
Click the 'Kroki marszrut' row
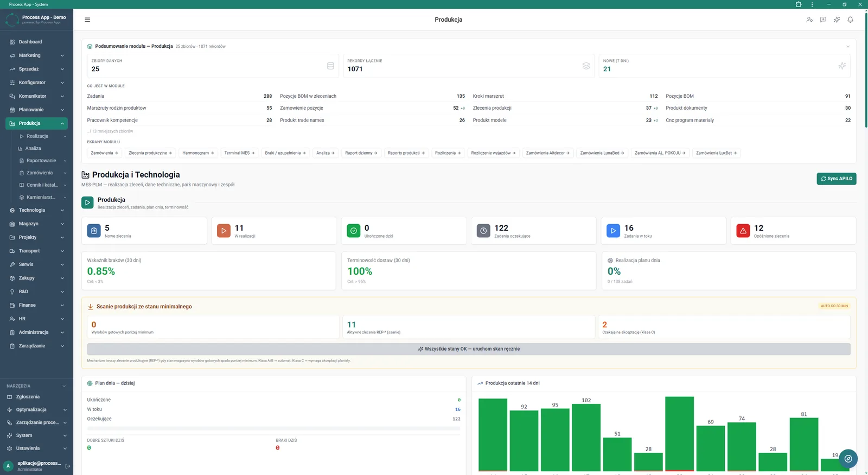[x=565, y=96]
